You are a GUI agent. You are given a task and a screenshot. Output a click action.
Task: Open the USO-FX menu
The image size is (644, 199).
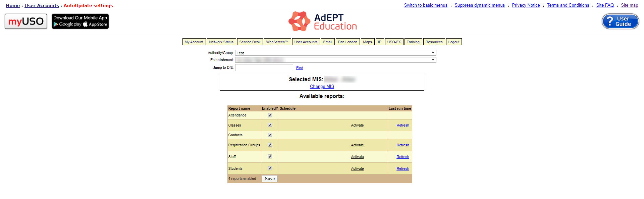coord(394,42)
